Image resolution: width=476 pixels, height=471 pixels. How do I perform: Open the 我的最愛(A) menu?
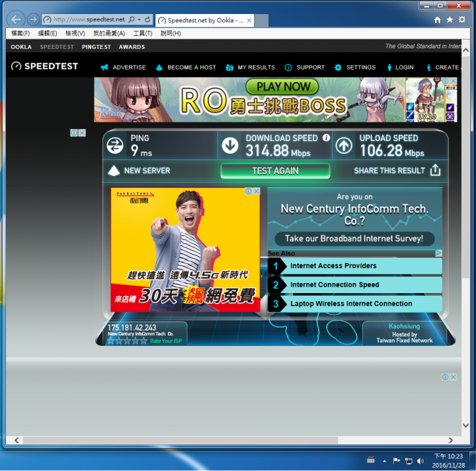tap(109, 33)
